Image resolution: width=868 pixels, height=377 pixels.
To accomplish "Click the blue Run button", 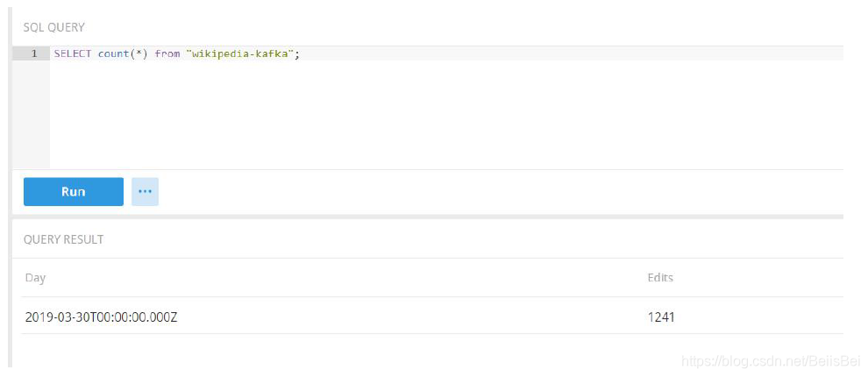I will 73,191.
